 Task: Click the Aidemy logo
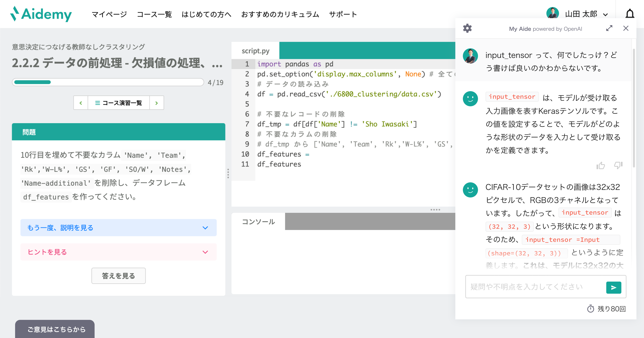click(x=41, y=14)
